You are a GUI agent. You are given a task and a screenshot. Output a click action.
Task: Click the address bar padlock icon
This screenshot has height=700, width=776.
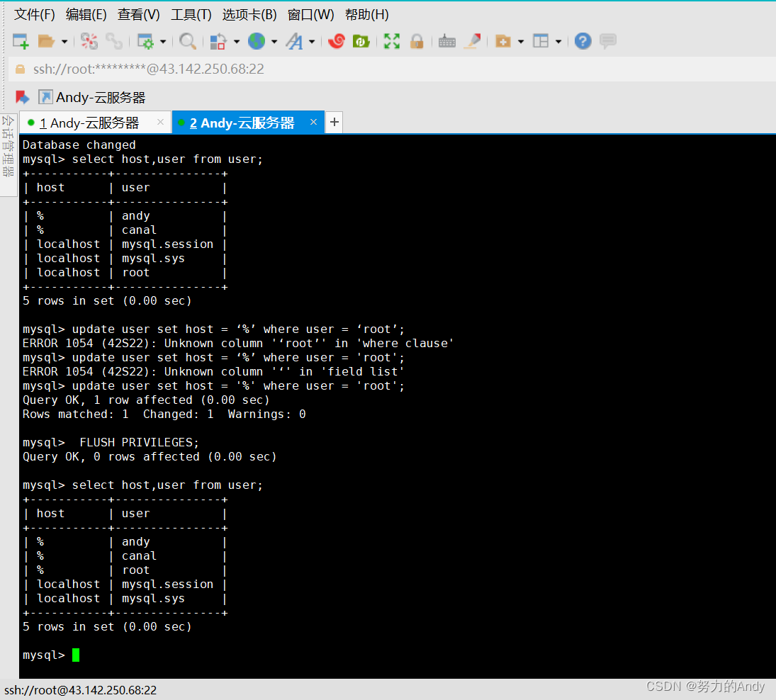(x=21, y=69)
